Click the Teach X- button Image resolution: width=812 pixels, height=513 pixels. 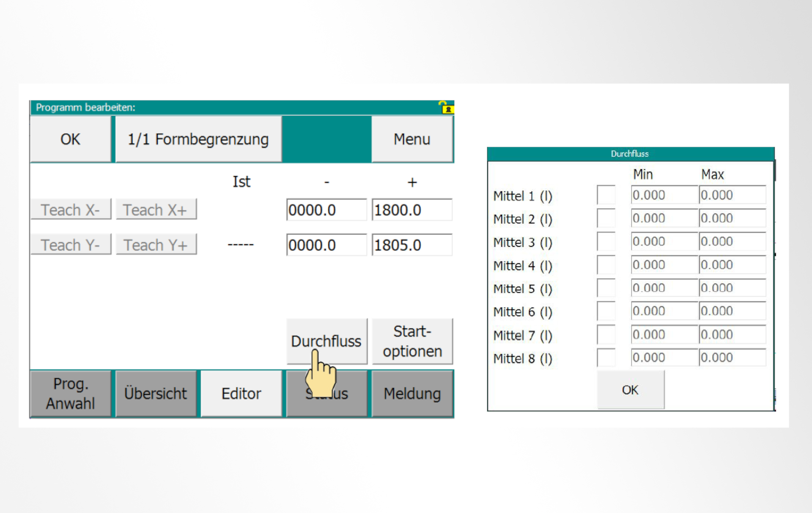[x=71, y=209]
